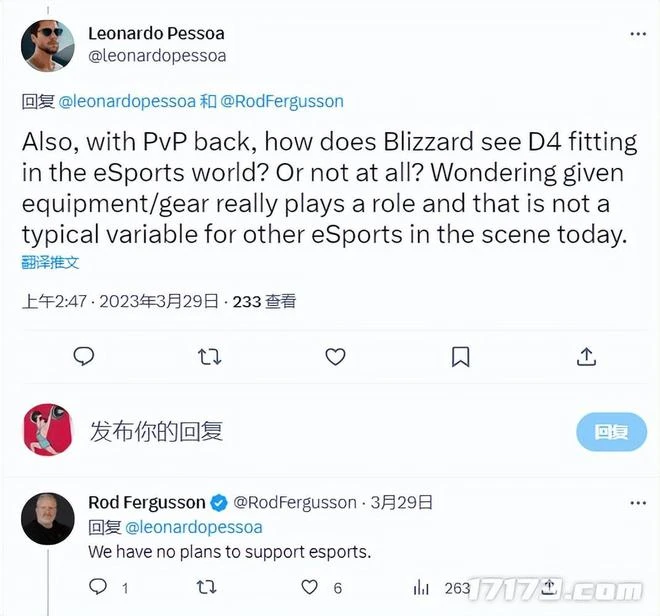Viewport: 660px width, 616px height.
Task: Click the 233 查看 view count
Action: 264,301
